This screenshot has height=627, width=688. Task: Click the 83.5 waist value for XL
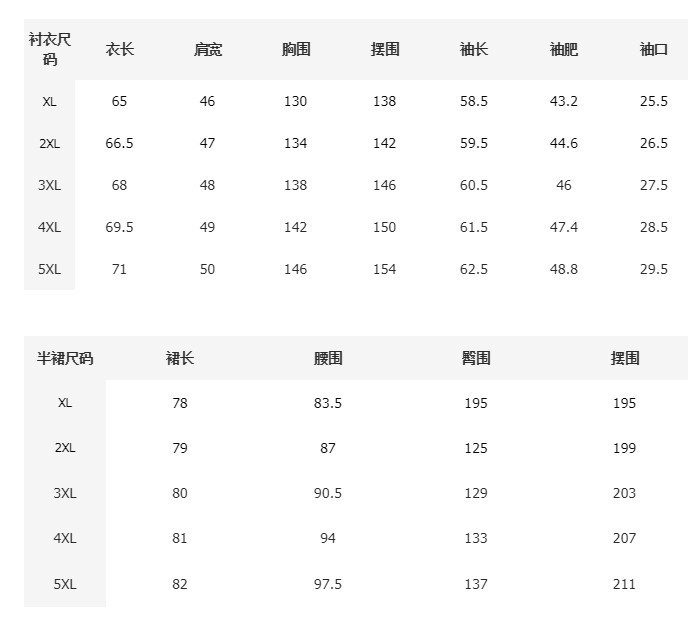(x=328, y=403)
